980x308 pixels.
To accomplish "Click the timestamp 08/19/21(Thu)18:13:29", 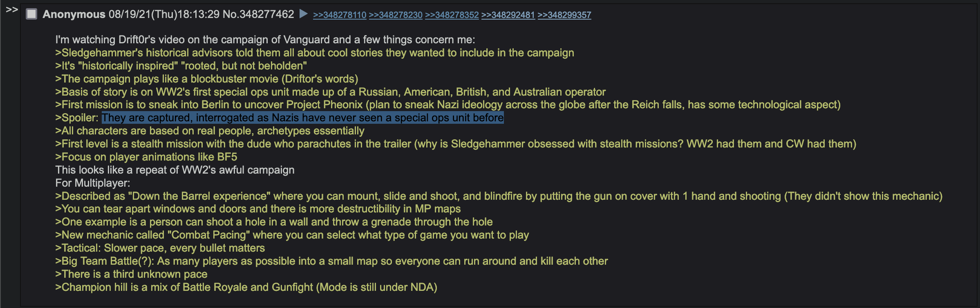I will point(164,14).
